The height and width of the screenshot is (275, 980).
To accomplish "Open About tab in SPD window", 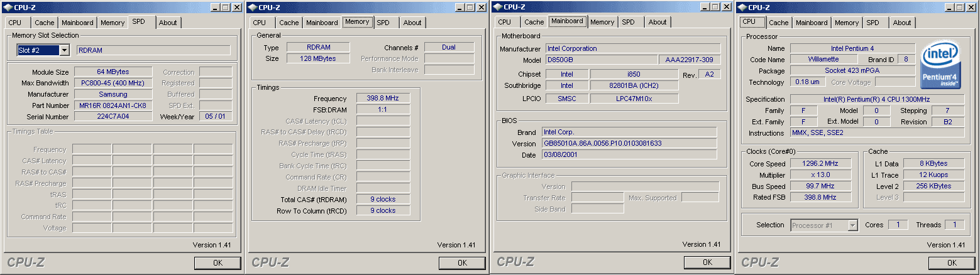I will pyautogui.click(x=168, y=23).
